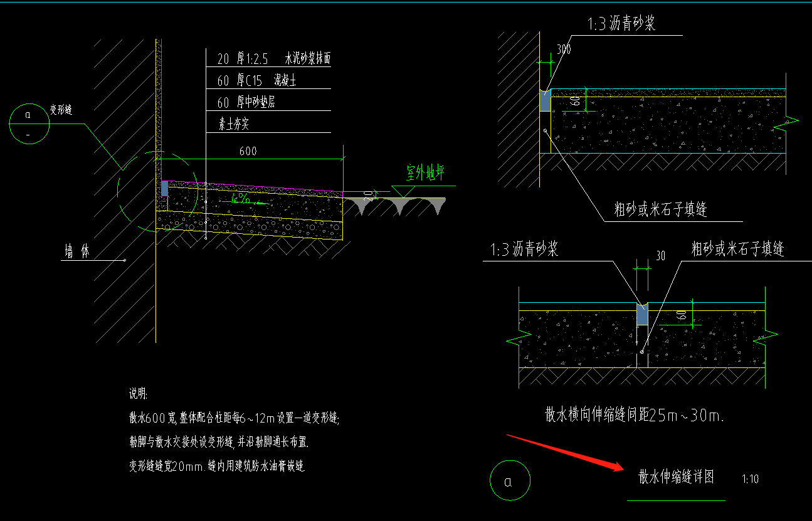This screenshot has height=521, width=812.
Task: Select the detail marker circle 'a' beside the title
Action: (510, 482)
